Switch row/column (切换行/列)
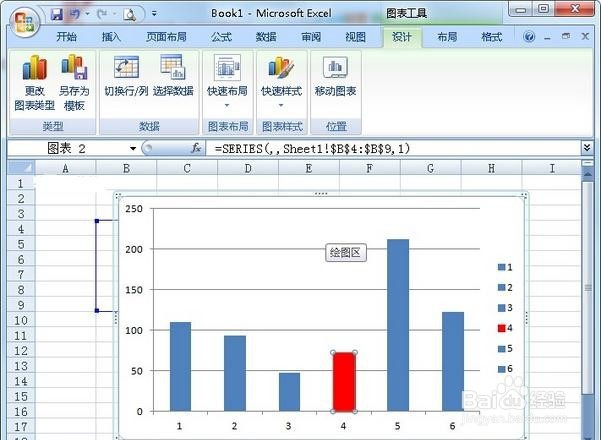 (126, 76)
